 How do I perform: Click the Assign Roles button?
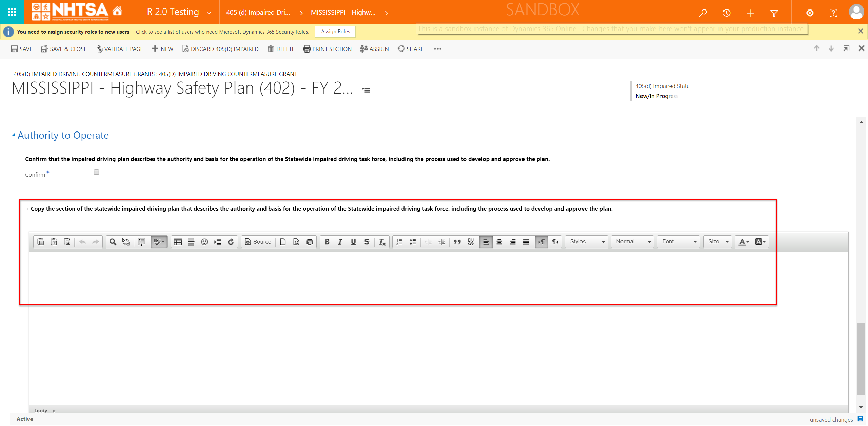click(x=335, y=32)
